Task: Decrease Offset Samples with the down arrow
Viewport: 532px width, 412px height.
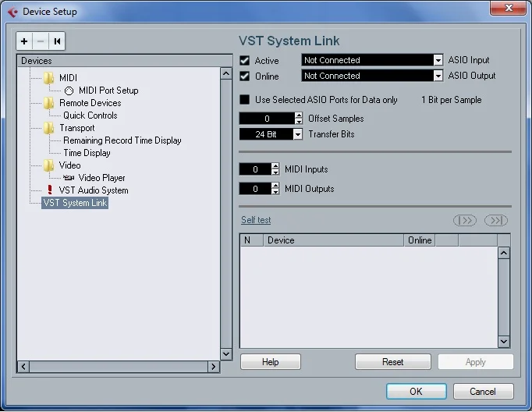Action: pos(299,122)
